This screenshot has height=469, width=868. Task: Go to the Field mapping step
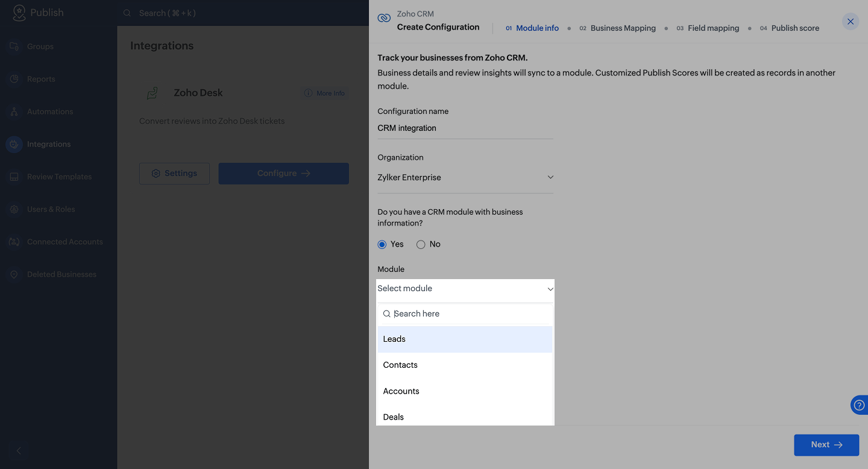pyautogui.click(x=708, y=28)
